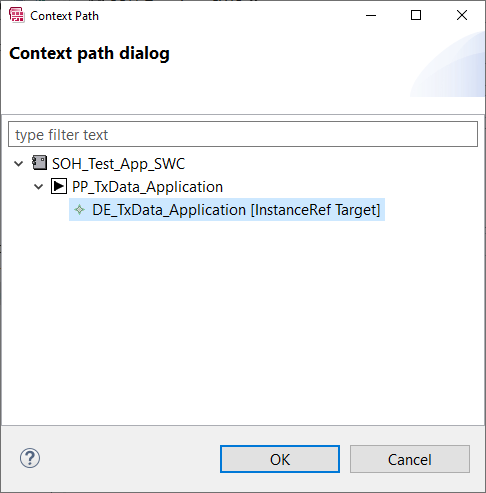Click the blue banner graphic in header
Image resolution: width=486 pixels, height=493 pixels.
click(x=447, y=64)
